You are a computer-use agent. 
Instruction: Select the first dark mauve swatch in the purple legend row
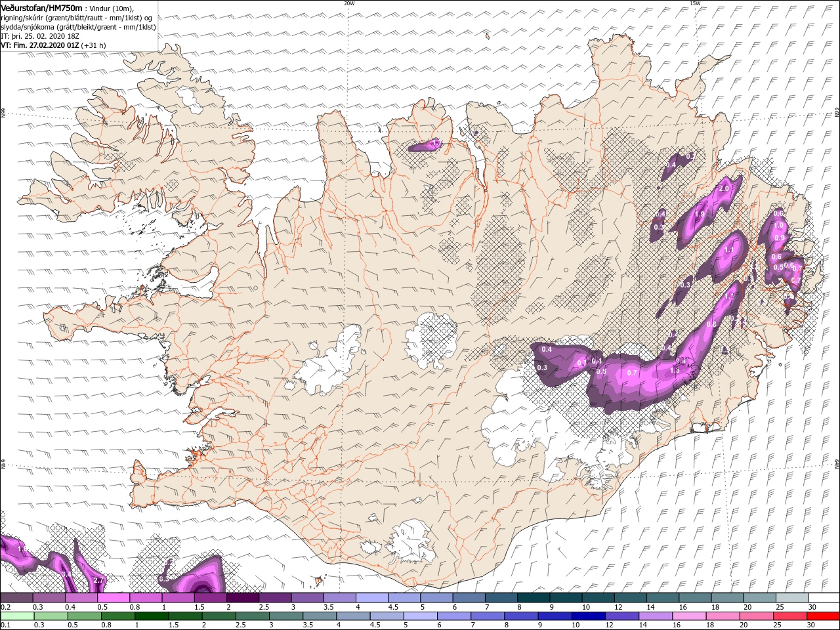(16, 598)
